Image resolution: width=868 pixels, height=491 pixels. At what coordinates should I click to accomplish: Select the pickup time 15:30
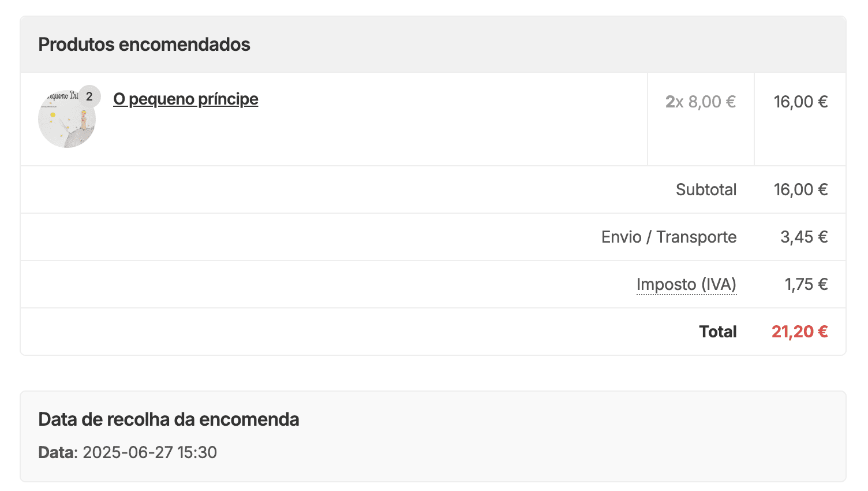(x=197, y=452)
